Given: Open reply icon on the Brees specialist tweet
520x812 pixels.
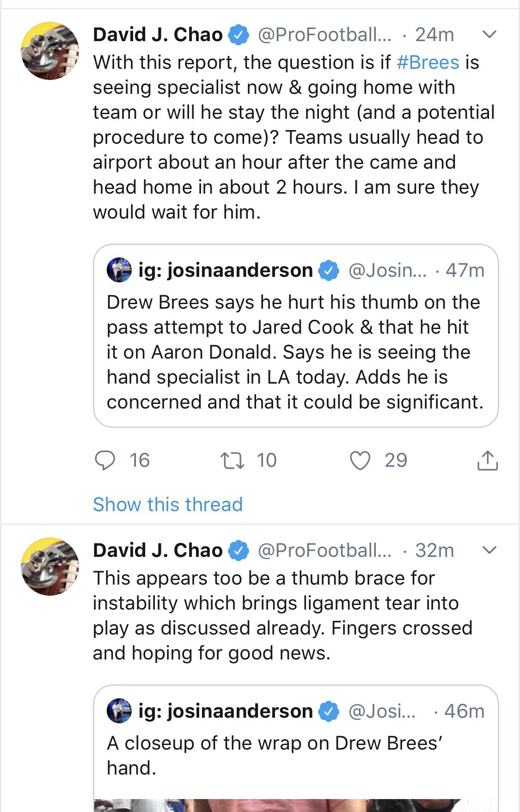Looking at the screenshot, I should pos(104,460).
